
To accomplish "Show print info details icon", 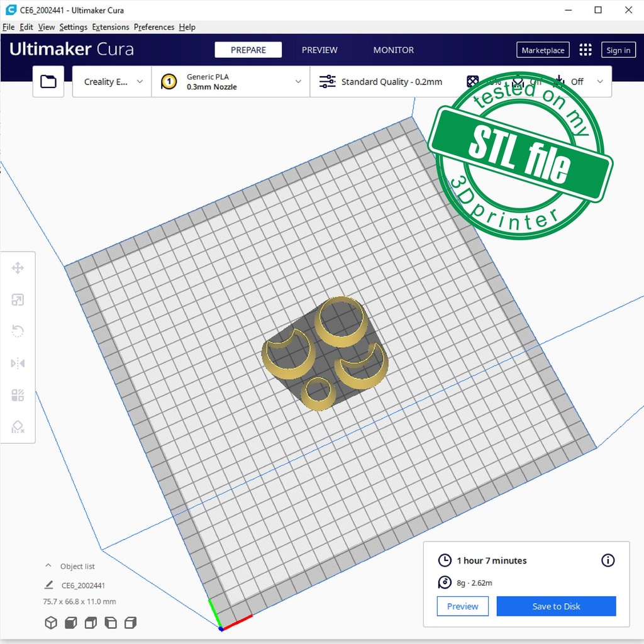I will tap(608, 560).
